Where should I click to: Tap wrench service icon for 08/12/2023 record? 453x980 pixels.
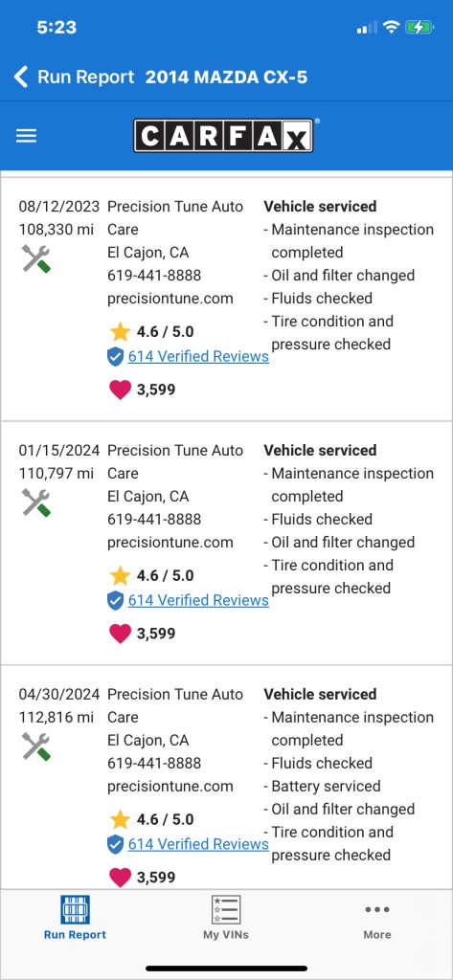[36, 258]
